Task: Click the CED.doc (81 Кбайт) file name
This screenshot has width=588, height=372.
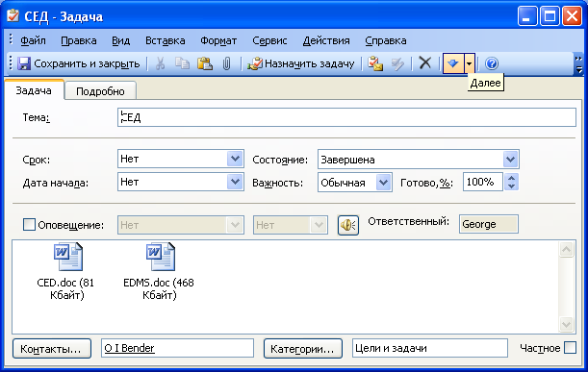Action: coord(66,288)
